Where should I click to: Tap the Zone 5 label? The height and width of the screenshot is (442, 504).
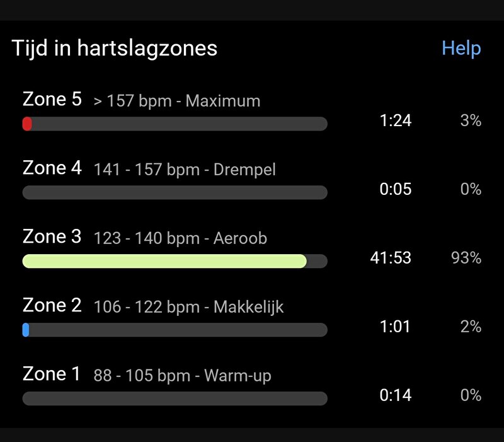[52, 99]
